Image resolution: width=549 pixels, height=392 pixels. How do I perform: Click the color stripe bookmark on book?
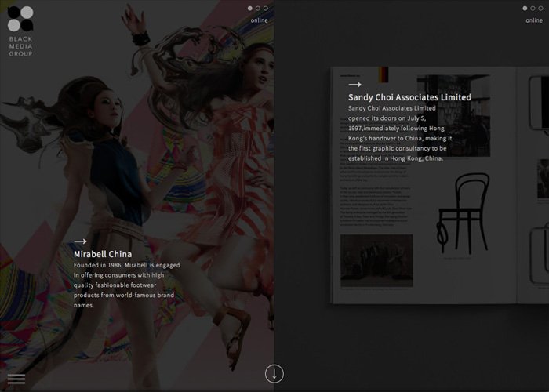pos(384,74)
